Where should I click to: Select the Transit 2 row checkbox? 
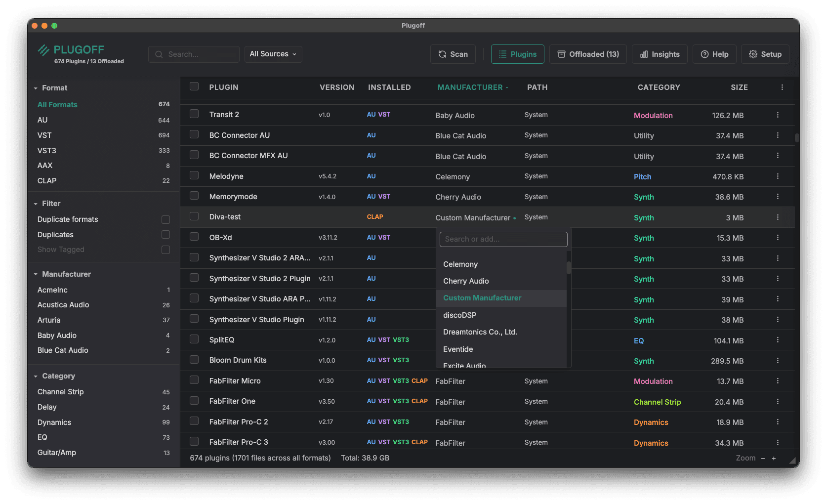coord(194,114)
